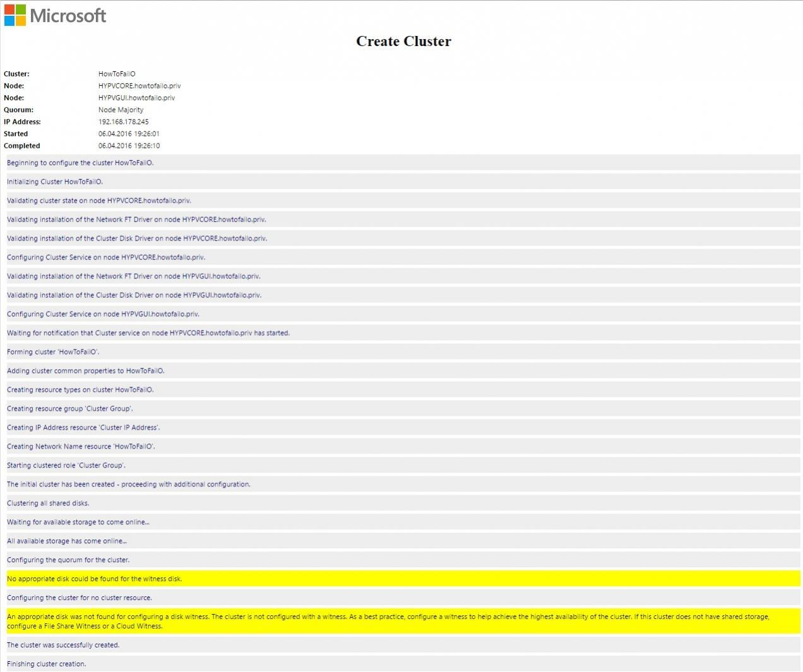Click the Create Cluster heading
Screen dimensions: 803x672
click(403, 41)
